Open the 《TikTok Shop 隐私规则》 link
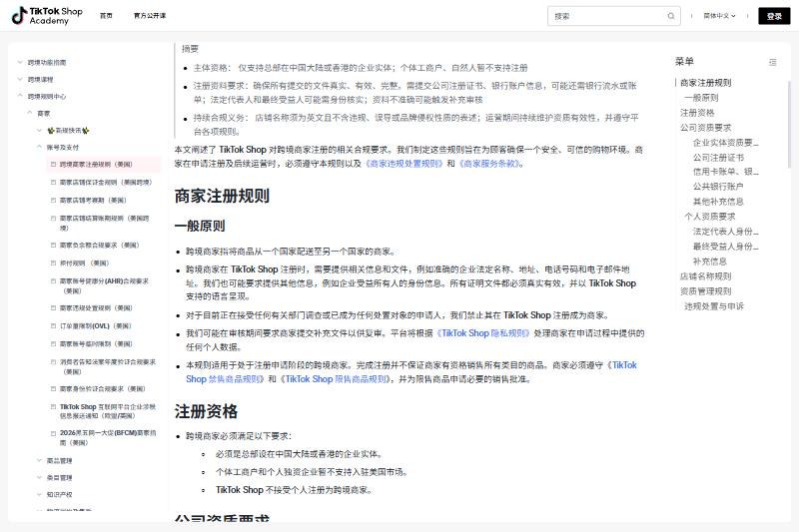This screenshot has height=532, width=799. tap(483, 333)
